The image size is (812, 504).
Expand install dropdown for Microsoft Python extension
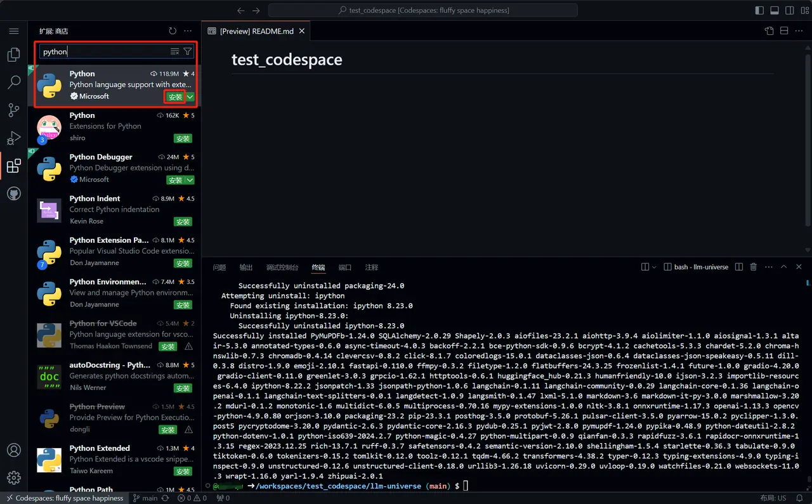(190, 97)
